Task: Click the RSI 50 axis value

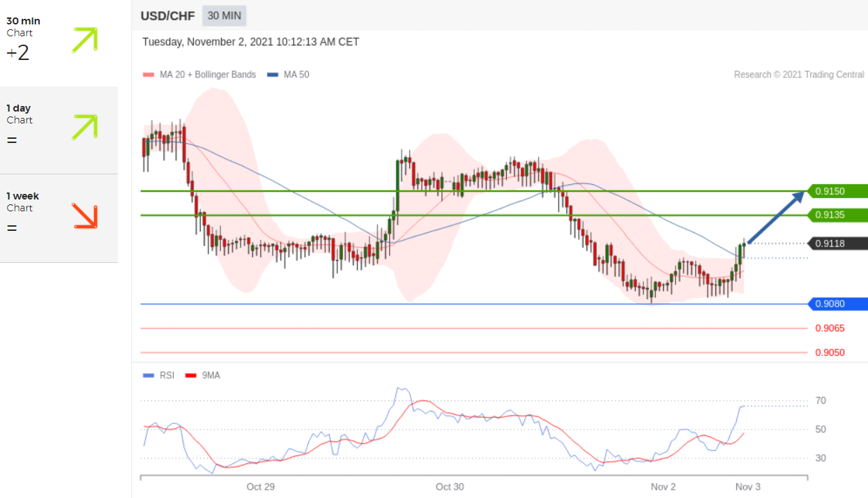Action: click(821, 430)
